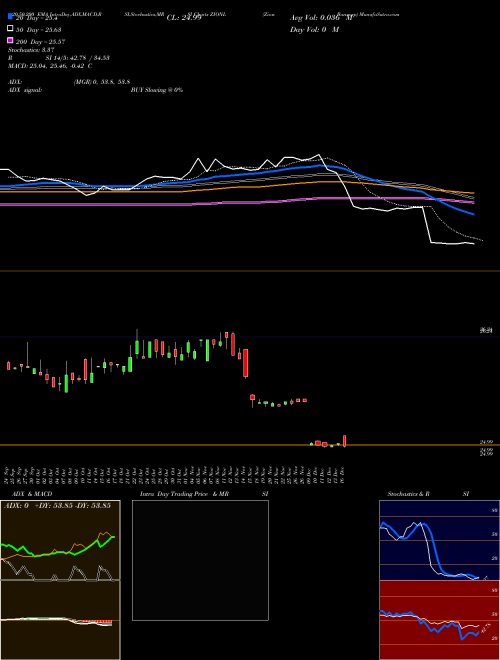
Task: Click the 'SI 14/3: 42.78 / 34.53' value
Action: (x=77, y=58)
